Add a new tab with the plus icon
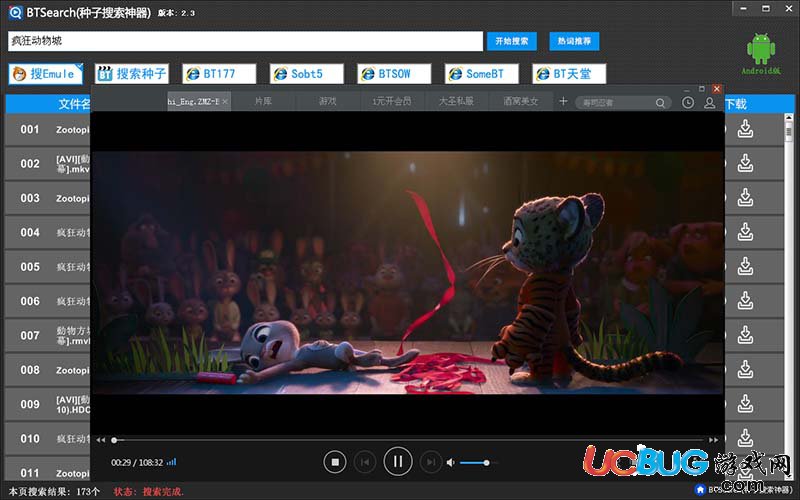 [563, 101]
